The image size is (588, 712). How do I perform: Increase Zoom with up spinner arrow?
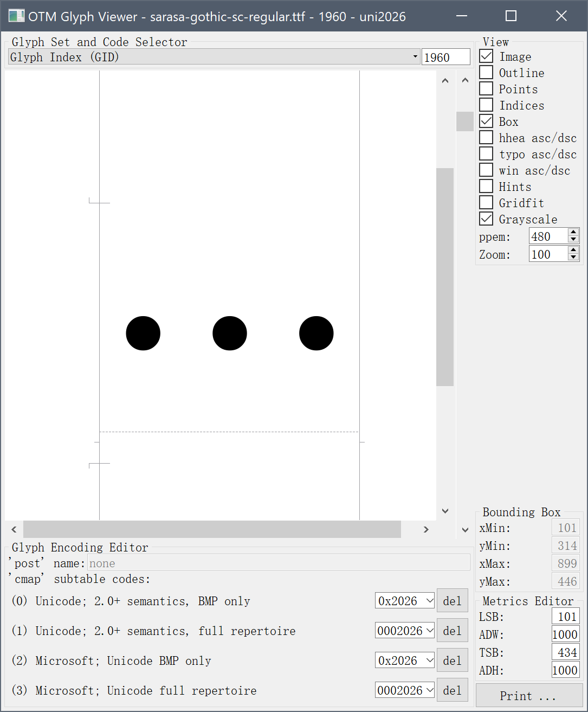pos(573,251)
